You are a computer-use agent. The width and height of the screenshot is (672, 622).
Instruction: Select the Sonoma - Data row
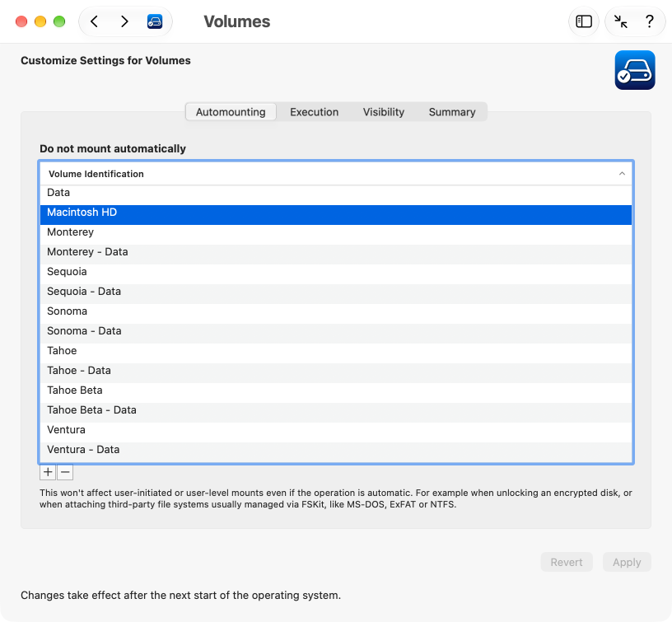(x=336, y=333)
